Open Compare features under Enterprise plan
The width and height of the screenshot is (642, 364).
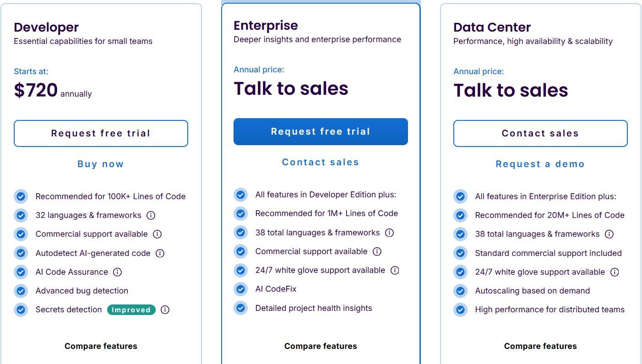click(321, 346)
